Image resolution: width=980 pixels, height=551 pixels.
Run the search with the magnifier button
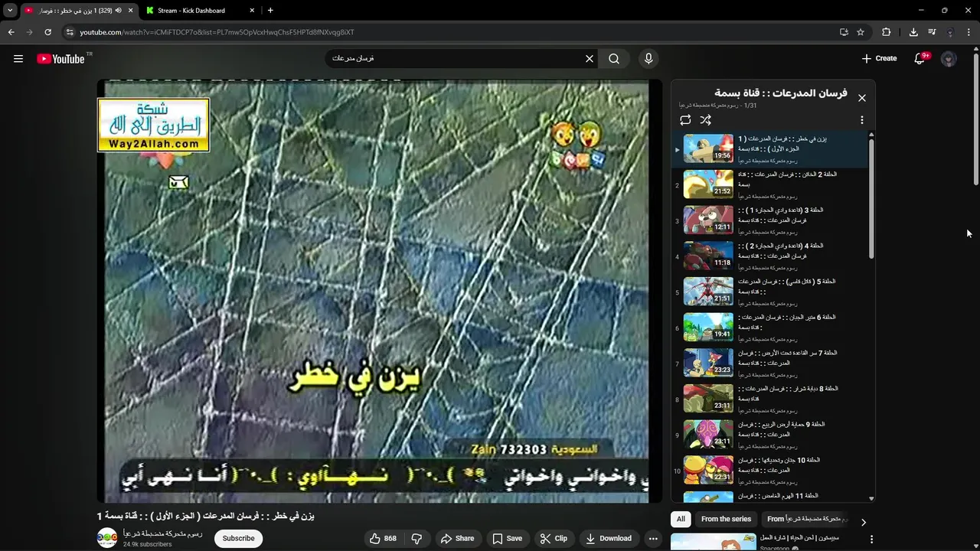(x=614, y=58)
